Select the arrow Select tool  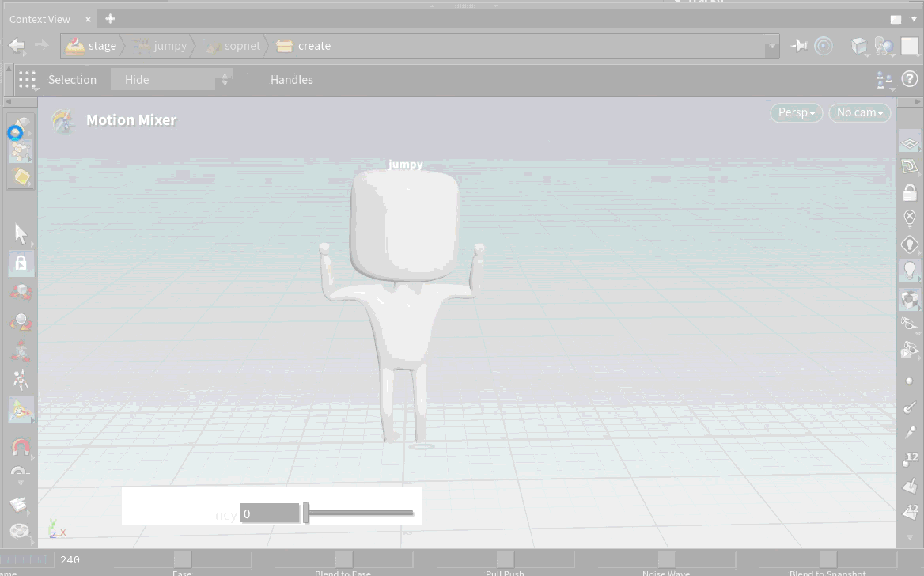pyautogui.click(x=21, y=234)
